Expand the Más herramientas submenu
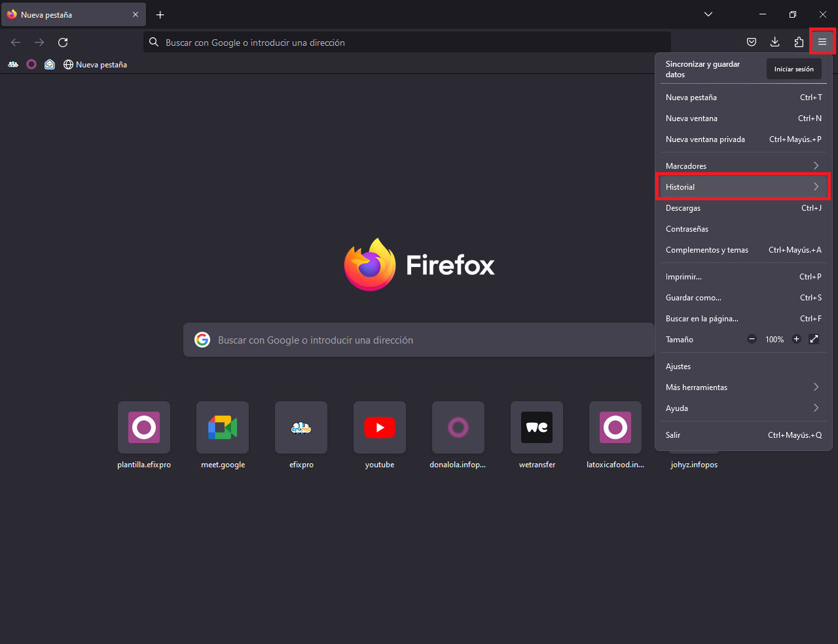Screen dimensions: 838x644 (x=743, y=387)
